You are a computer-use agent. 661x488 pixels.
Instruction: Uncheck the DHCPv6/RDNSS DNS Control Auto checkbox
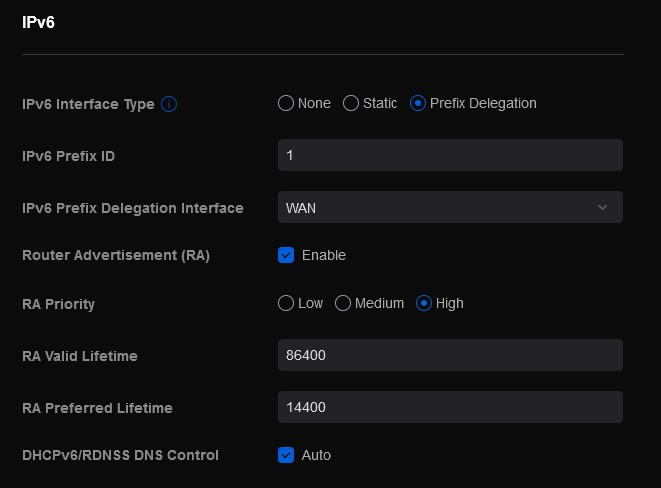tap(286, 455)
